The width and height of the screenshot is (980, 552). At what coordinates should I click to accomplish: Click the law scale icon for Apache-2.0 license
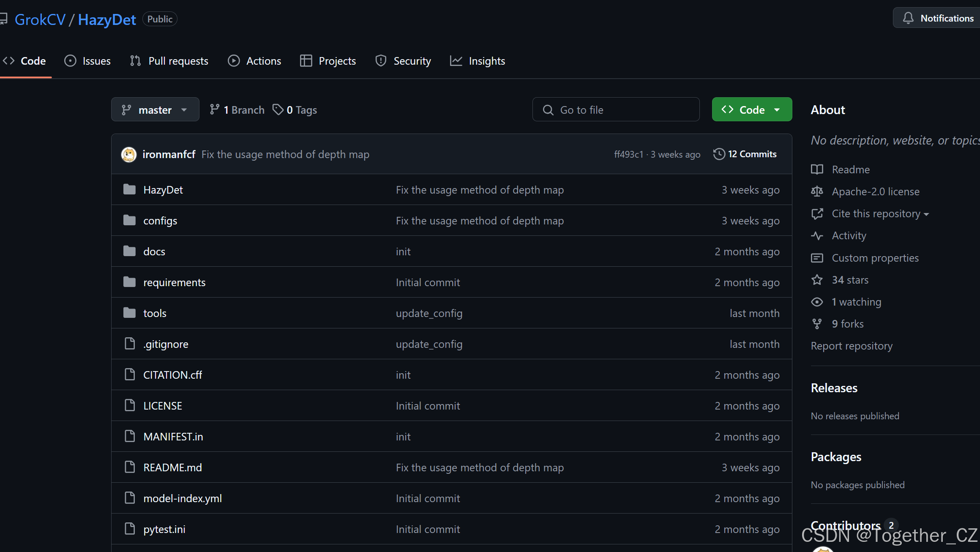click(817, 191)
